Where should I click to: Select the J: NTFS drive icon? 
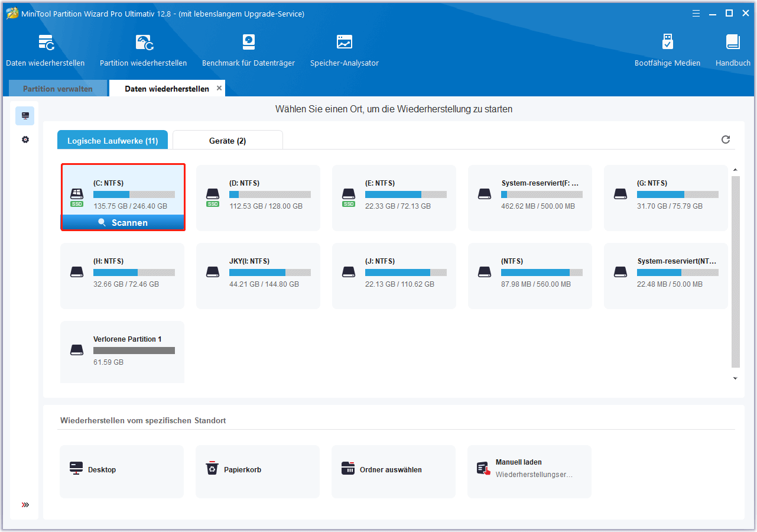349,271
